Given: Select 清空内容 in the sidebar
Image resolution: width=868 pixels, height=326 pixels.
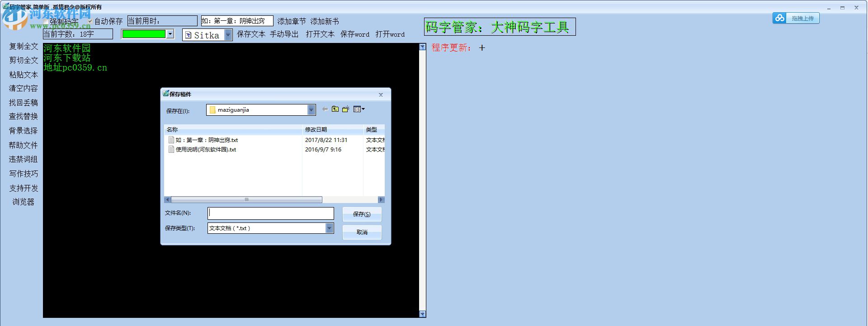Looking at the screenshot, I should [x=24, y=88].
